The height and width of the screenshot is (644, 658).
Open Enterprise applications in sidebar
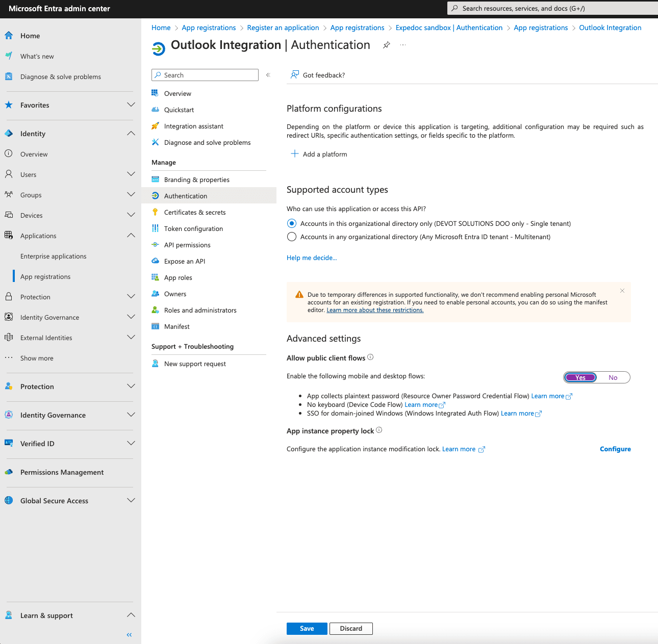(x=54, y=256)
